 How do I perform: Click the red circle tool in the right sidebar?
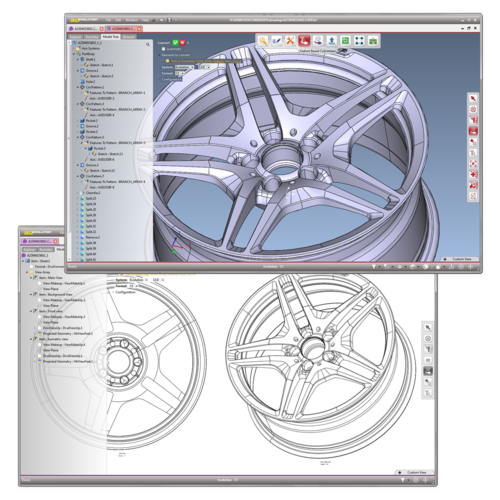click(473, 109)
